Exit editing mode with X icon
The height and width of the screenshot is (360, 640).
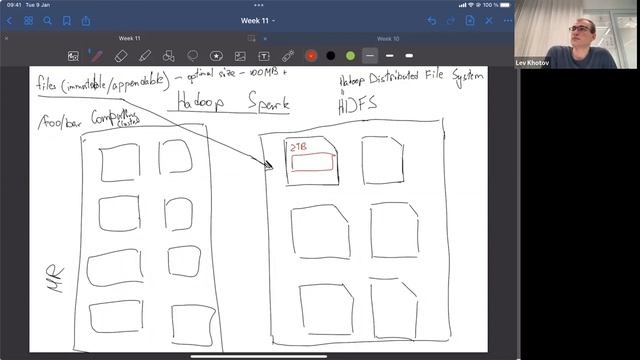489,20
